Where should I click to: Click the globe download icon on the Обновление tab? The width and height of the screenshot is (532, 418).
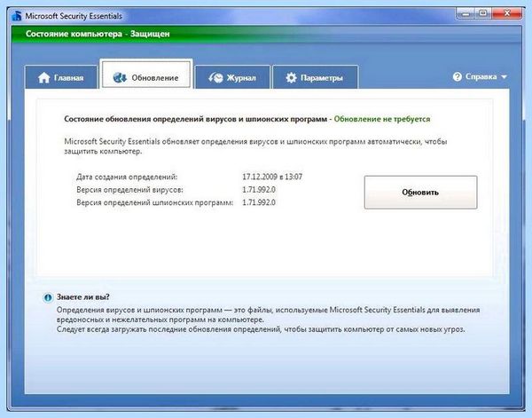[x=120, y=78]
